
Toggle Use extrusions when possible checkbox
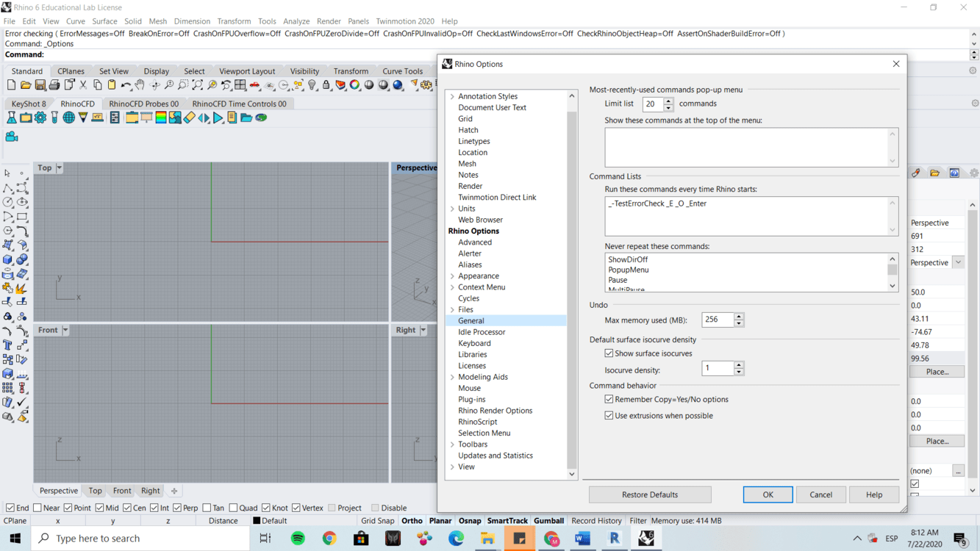tap(609, 416)
